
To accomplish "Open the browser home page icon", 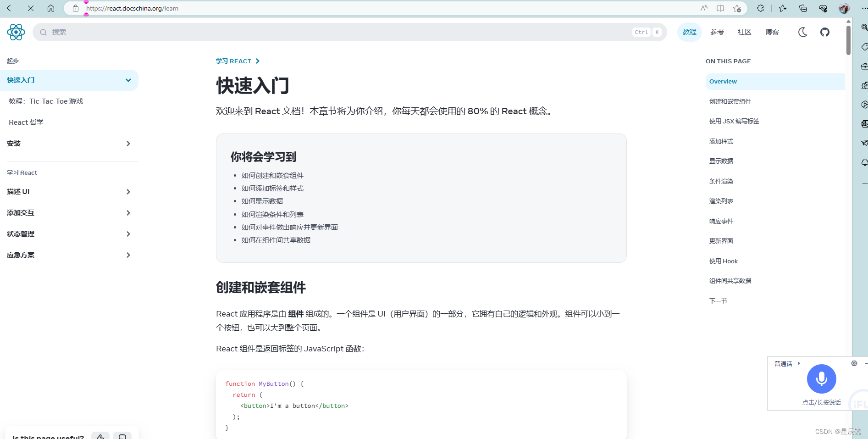I will point(51,8).
